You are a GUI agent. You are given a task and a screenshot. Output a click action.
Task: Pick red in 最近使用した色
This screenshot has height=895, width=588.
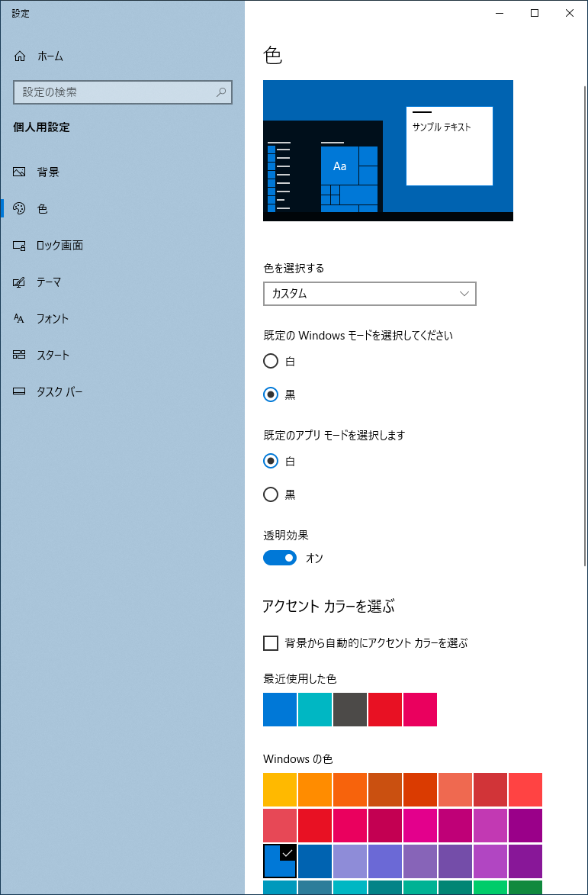385,710
